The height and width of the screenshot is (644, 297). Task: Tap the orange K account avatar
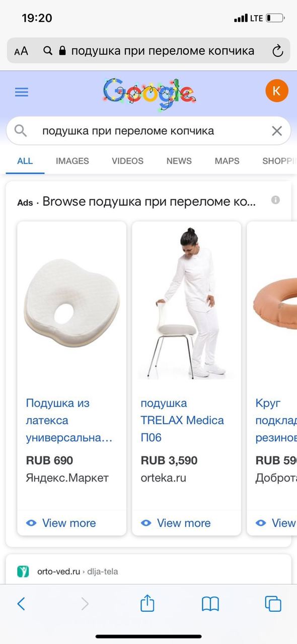(x=276, y=91)
